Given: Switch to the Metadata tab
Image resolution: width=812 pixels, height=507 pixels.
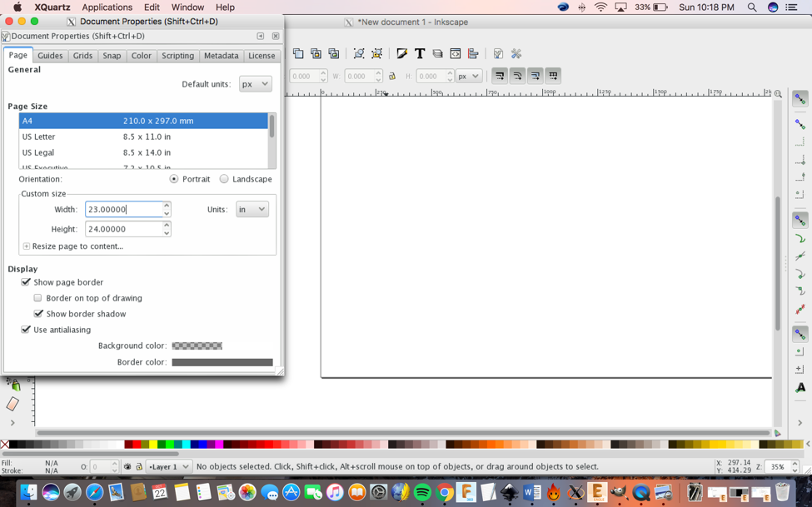Looking at the screenshot, I should pos(222,56).
